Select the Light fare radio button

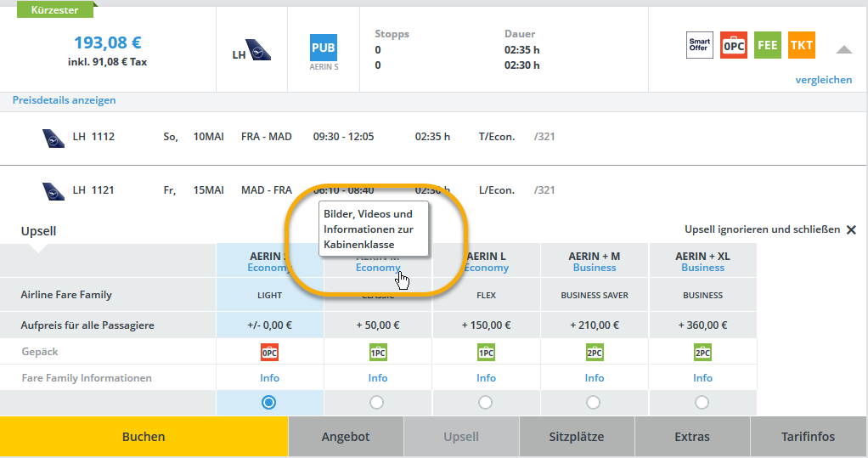click(269, 403)
